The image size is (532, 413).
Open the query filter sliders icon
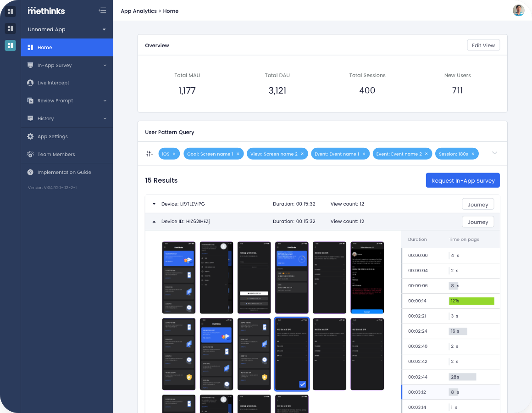coord(150,154)
